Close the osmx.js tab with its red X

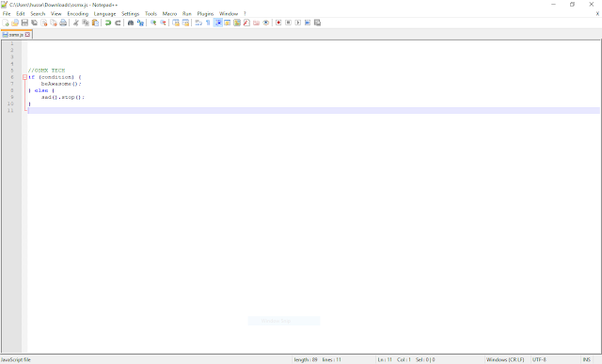(27, 35)
